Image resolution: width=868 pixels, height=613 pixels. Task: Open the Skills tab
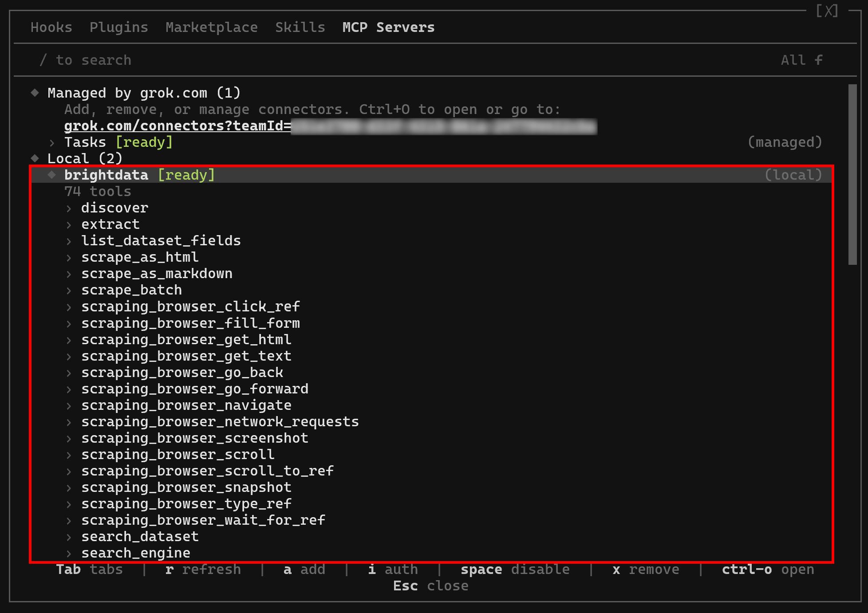pos(300,28)
